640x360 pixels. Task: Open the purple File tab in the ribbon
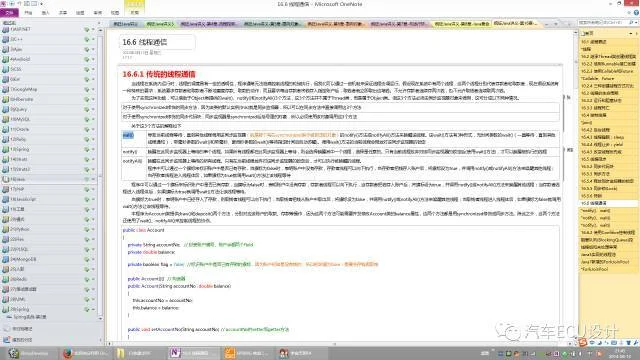(x=9, y=13)
